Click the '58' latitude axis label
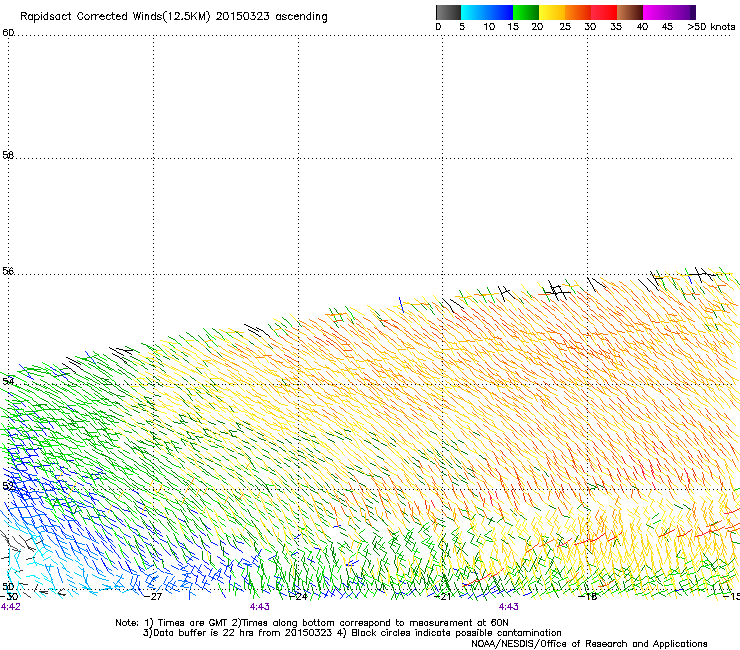The width and height of the screenshot is (740, 650). (8, 155)
